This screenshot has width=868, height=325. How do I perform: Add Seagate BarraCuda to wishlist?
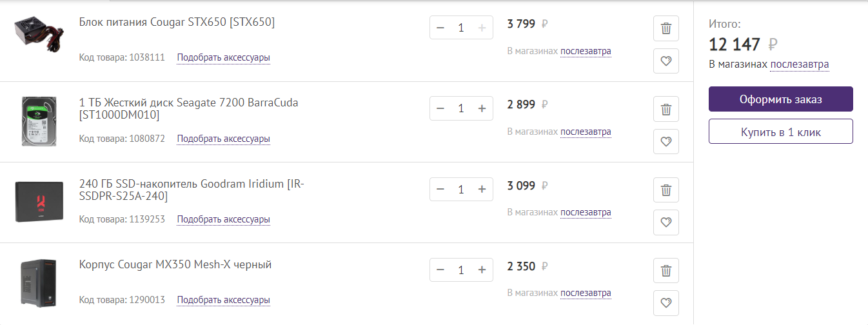pyautogui.click(x=666, y=142)
